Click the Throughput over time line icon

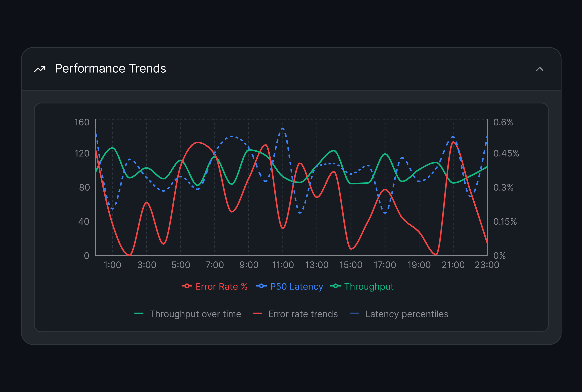[139, 313]
